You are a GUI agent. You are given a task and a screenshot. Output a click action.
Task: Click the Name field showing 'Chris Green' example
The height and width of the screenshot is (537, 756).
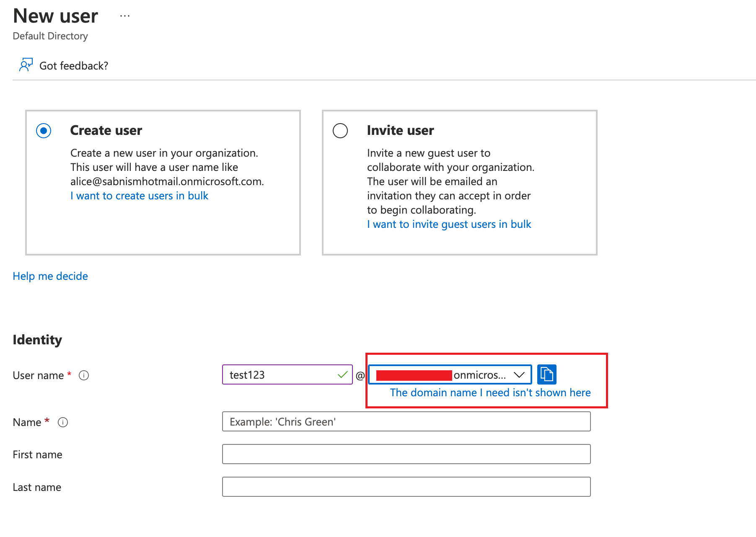click(x=406, y=422)
